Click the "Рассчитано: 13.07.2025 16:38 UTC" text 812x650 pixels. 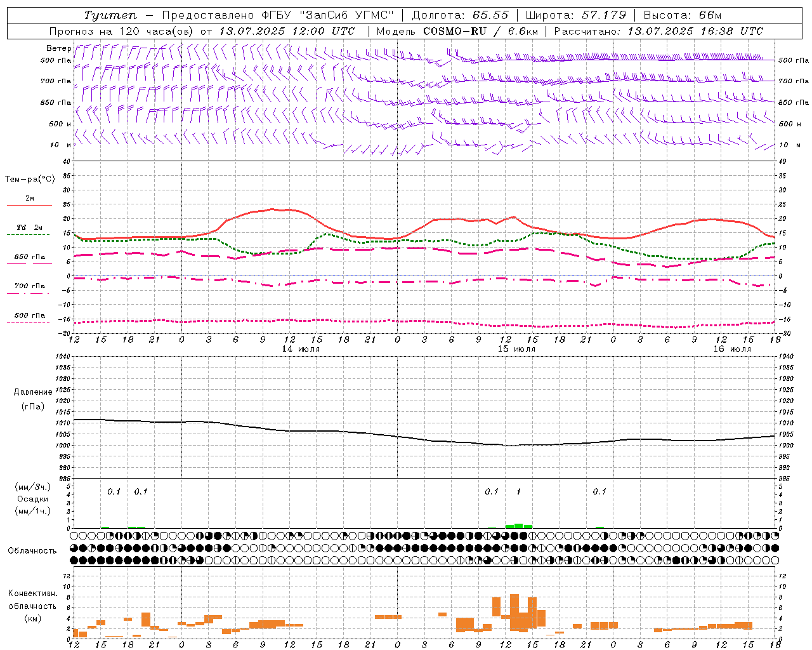pos(658,31)
